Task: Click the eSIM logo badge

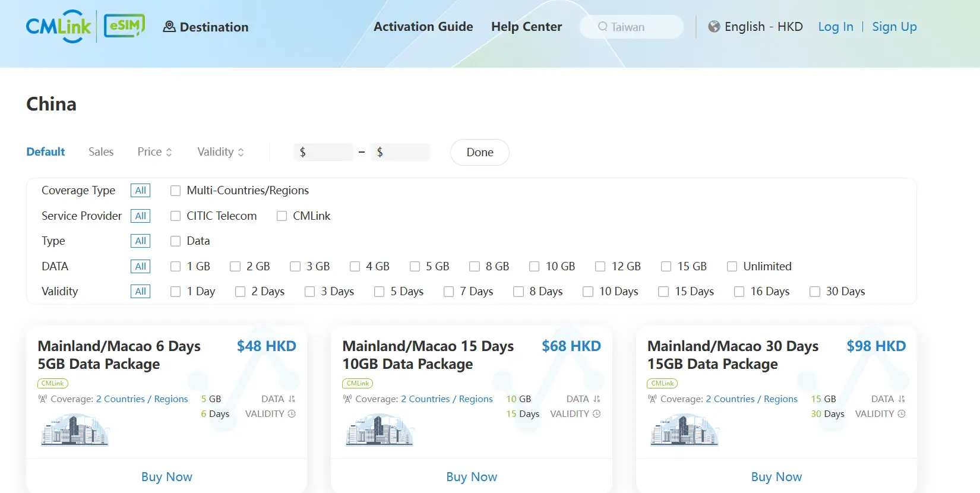Action: pos(124,27)
